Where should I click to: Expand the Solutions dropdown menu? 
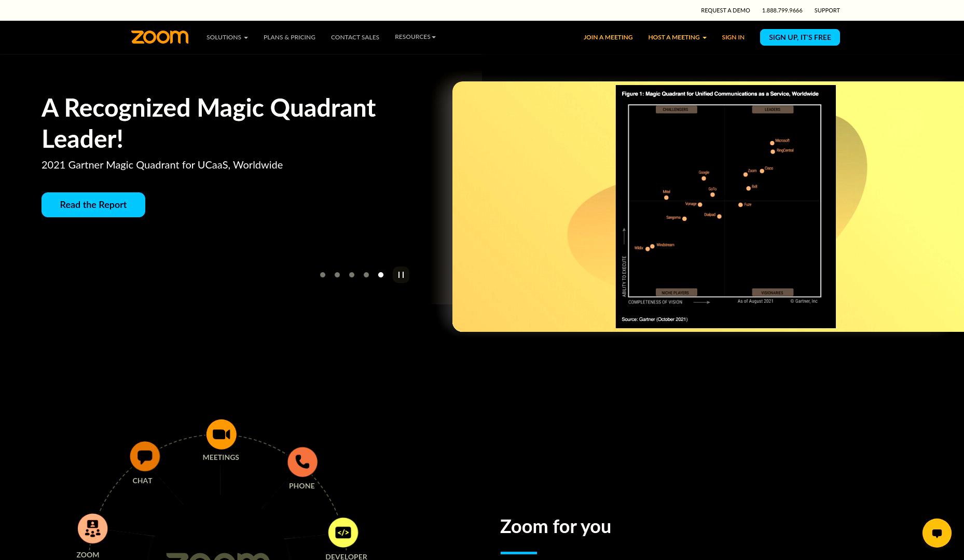(227, 37)
